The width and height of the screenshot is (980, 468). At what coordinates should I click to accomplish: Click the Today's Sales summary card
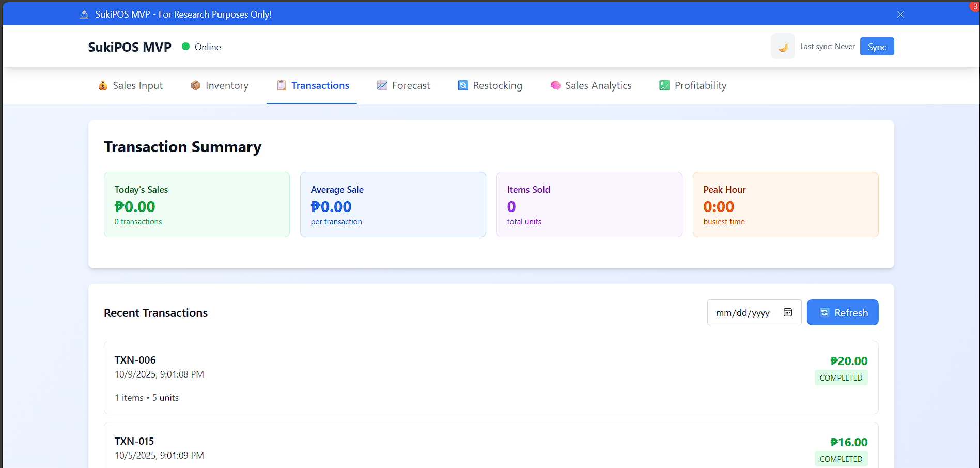click(x=196, y=205)
